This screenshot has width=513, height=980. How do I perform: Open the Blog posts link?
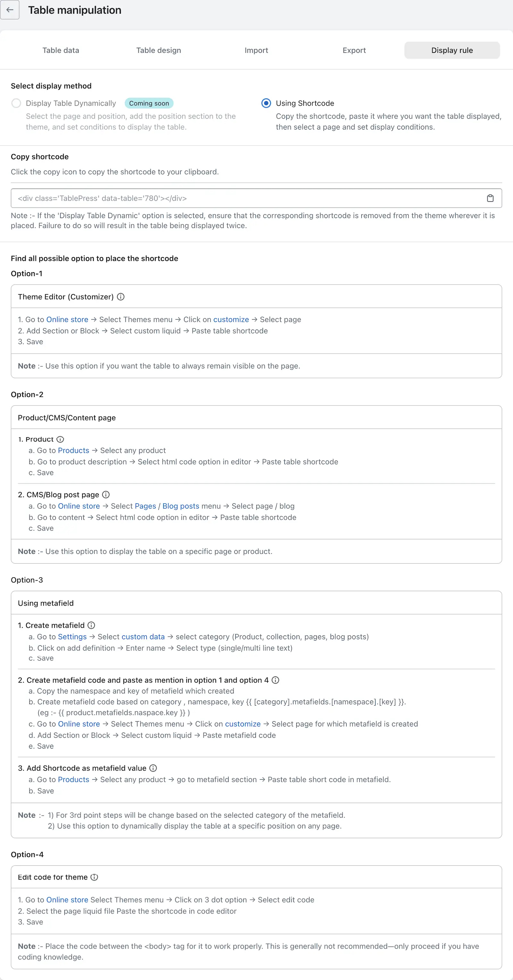coord(181,506)
